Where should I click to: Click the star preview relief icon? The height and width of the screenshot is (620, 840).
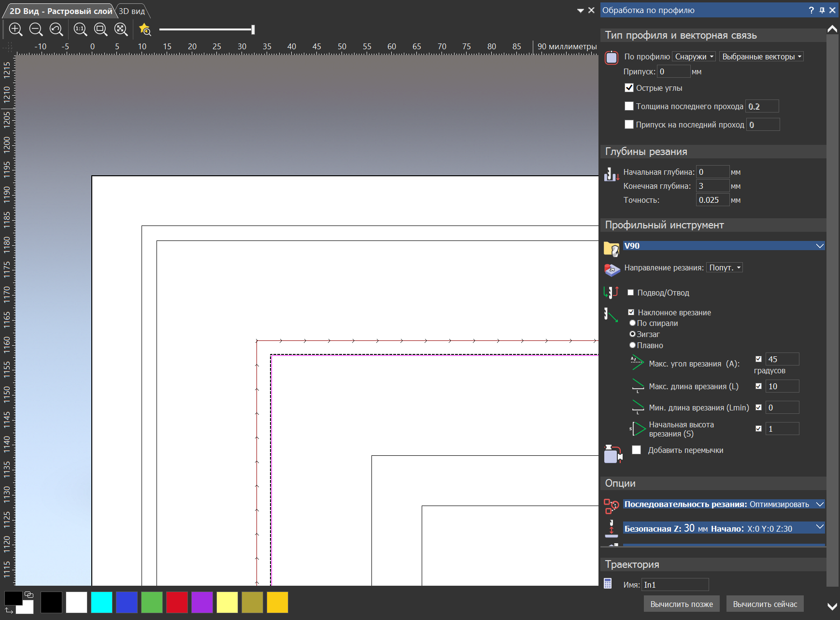pos(145,29)
